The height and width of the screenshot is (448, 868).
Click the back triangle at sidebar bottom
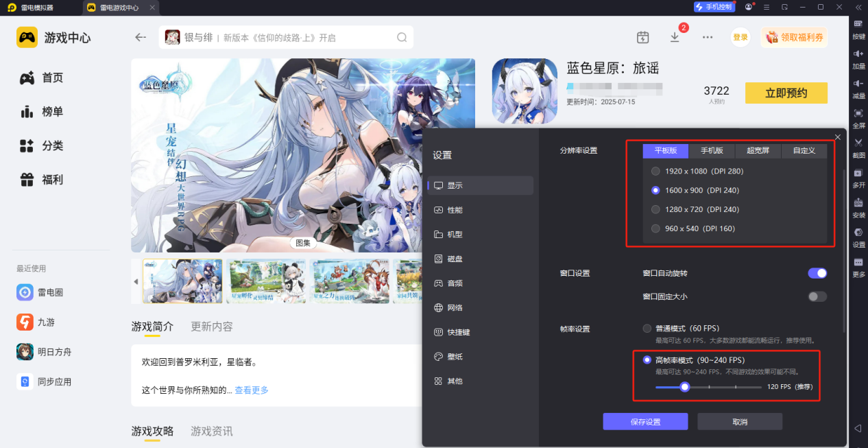858,428
